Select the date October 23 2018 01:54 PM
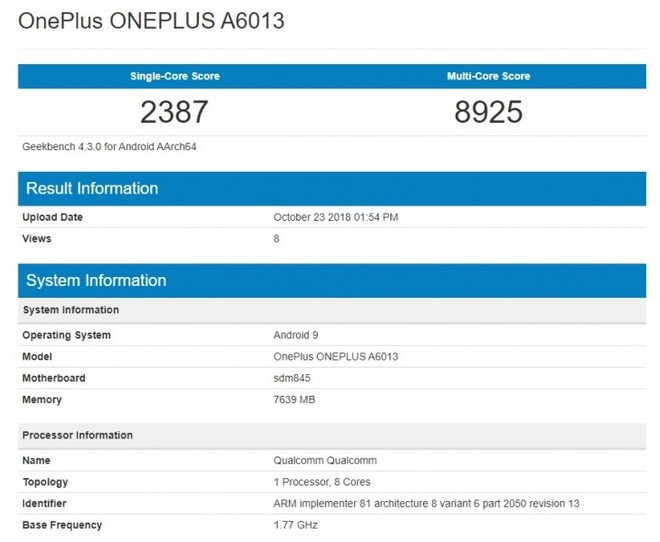Screen dimensions: 660x542 (x=335, y=217)
